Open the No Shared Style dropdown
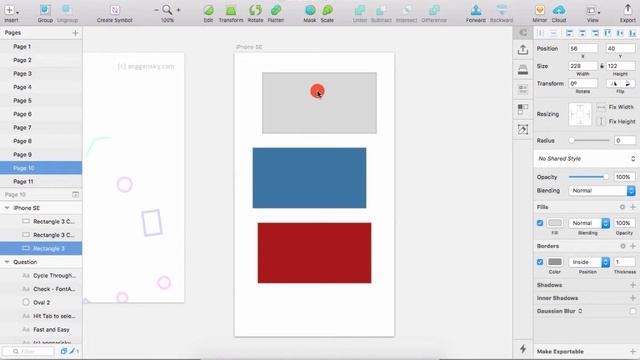Screen dimensions: 640x360 click(586, 158)
